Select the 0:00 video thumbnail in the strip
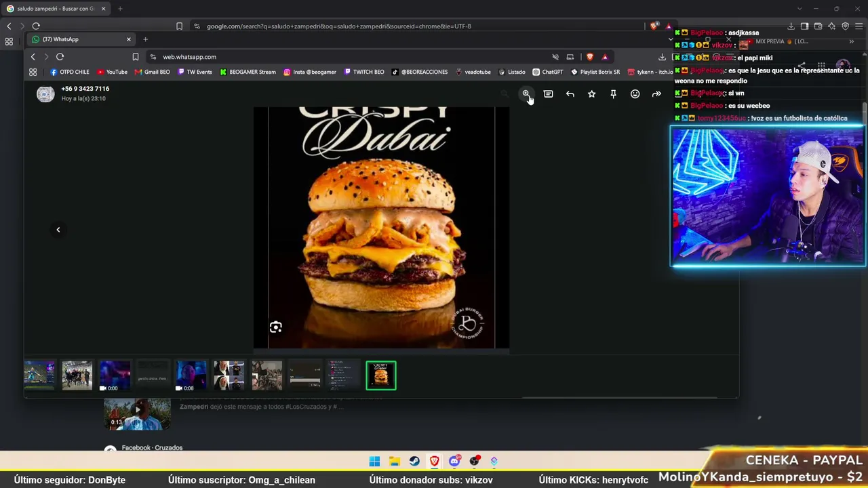The image size is (868, 488). point(115,376)
